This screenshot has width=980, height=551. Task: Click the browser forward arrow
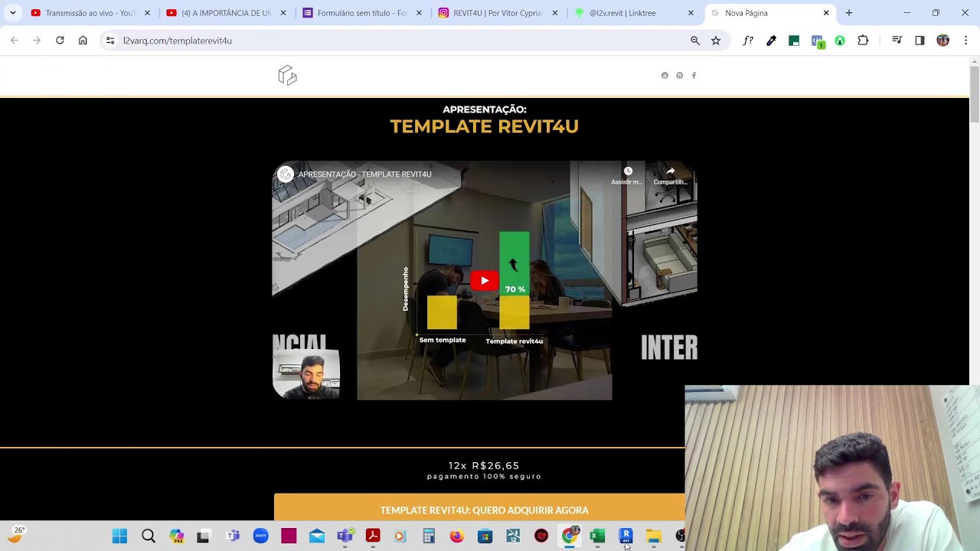pyautogui.click(x=37, y=41)
